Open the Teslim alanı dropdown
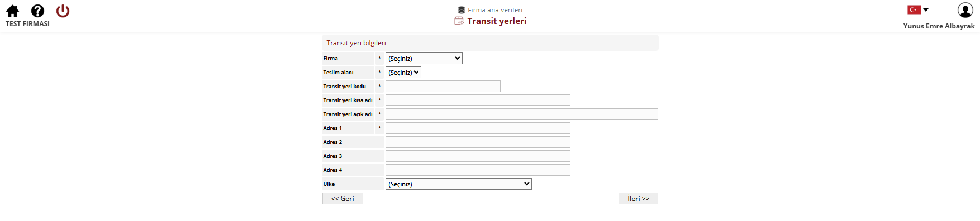Screen dimensions: 980x221 403,72
